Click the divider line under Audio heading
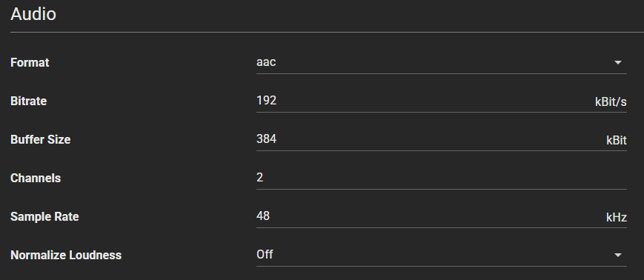Viewport: 644px width, 280px height. [327, 32]
